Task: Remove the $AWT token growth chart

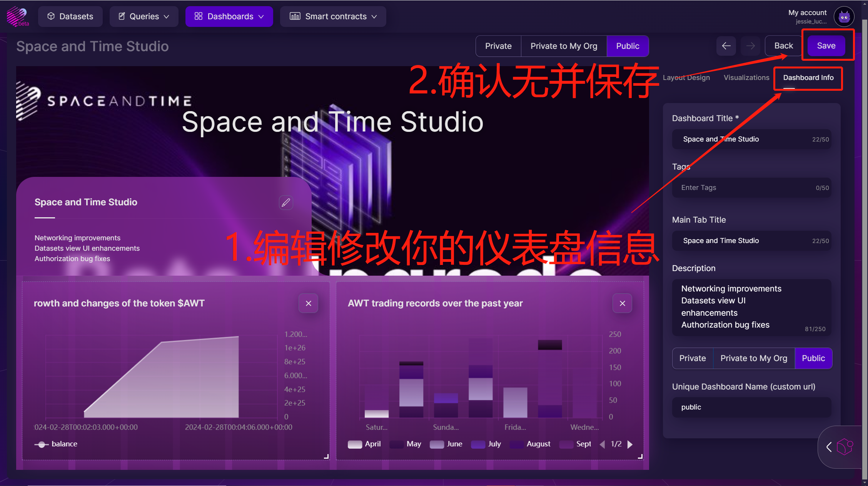Action: point(308,303)
